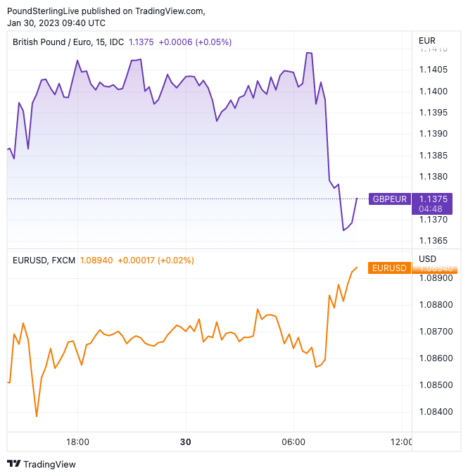Open the USD currency selector on price axis
The height and width of the screenshot is (476, 468).
tap(427, 259)
